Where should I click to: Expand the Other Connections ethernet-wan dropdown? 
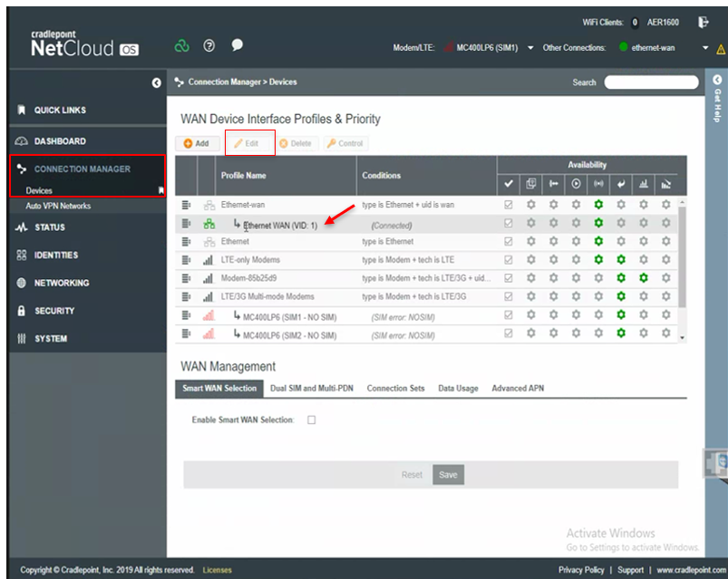pyautogui.click(x=705, y=48)
